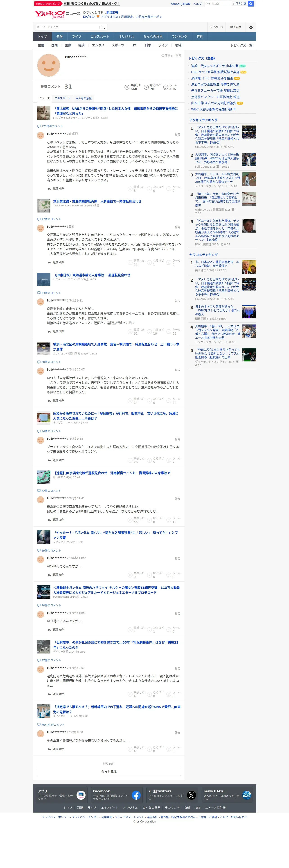Click the 非表示・報告 icon near profile
Viewport: 289px width, 868px height.
[x=163, y=55]
